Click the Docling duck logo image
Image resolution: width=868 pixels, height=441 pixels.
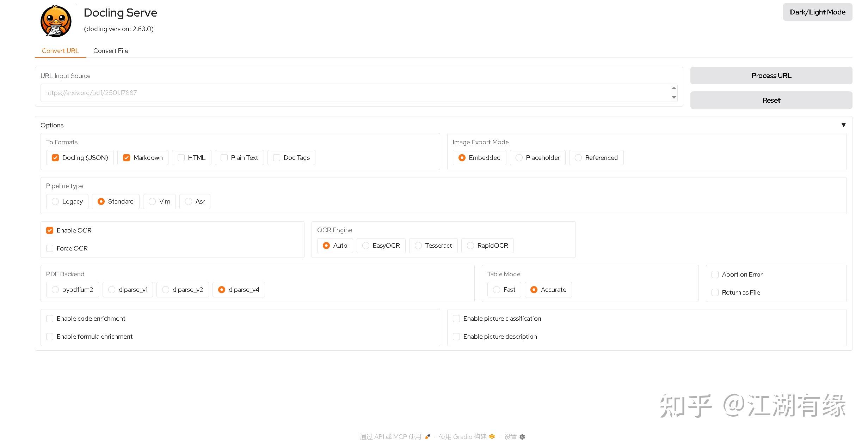(56, 21)
